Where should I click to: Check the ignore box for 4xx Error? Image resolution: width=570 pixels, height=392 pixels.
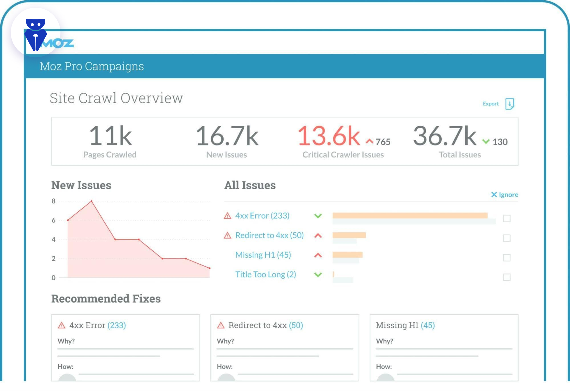coord(507,219)
